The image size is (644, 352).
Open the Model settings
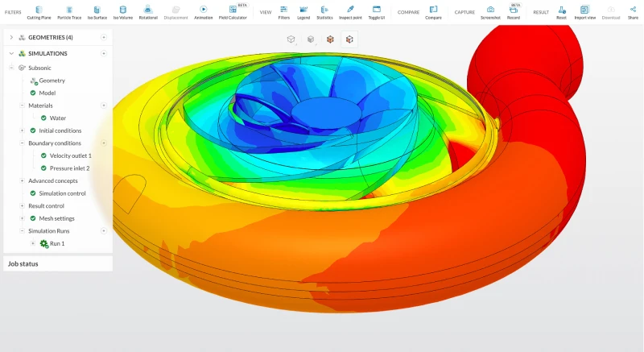tap(47, 93)
